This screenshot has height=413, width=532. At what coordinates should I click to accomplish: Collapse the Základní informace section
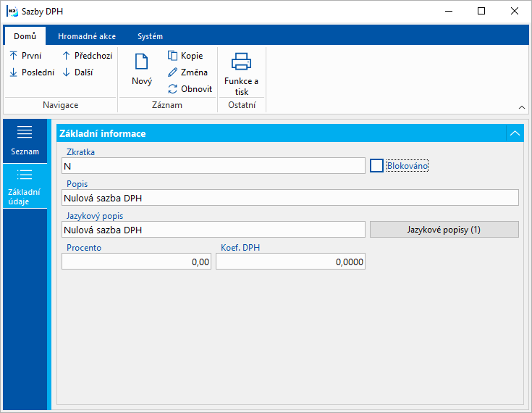pyautogui.click(x=515, y=133)
